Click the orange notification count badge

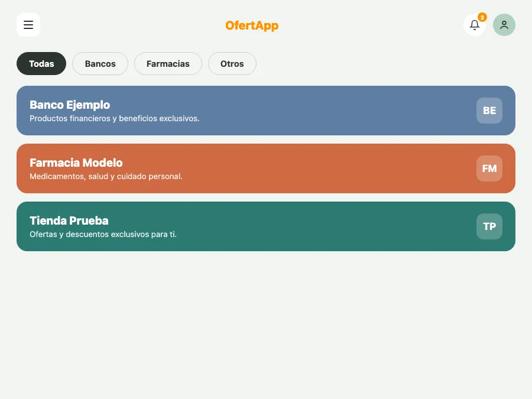[x=482, y=17]
